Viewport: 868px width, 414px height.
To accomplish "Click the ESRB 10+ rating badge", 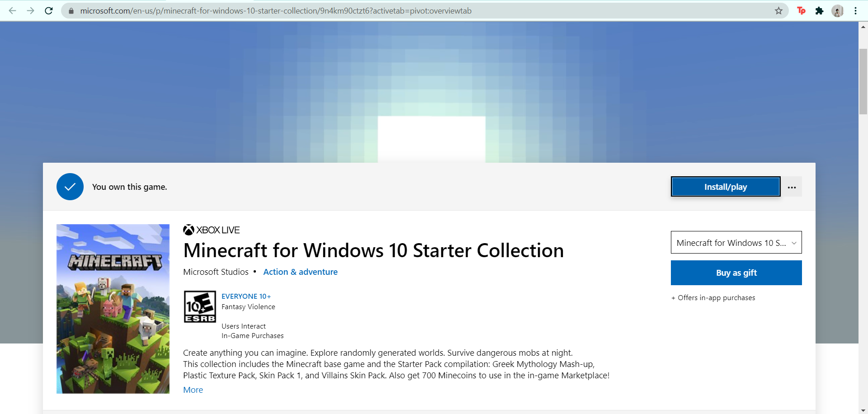I will [x=200, y=306].
